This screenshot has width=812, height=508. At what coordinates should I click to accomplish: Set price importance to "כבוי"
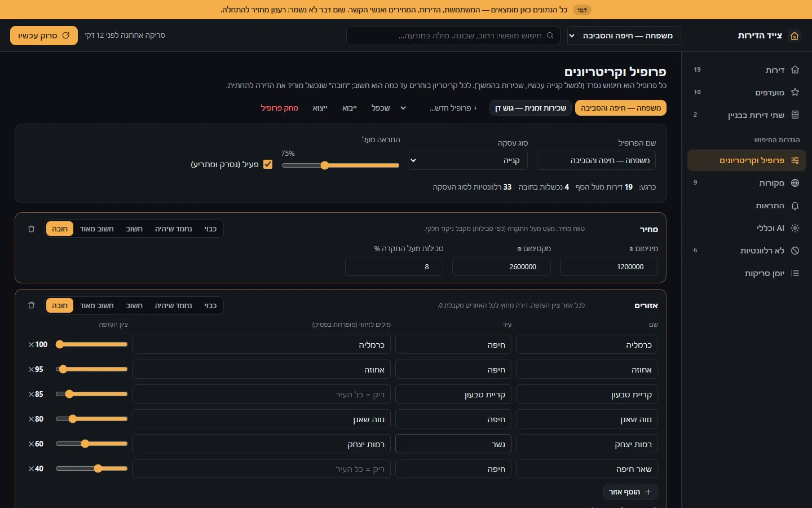pos(210,229)
